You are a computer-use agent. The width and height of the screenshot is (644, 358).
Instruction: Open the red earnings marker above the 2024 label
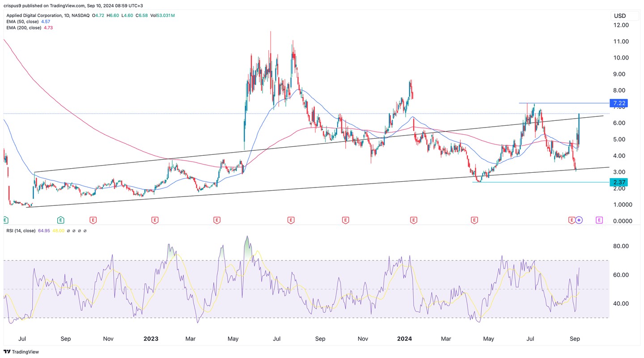click(414, 220)
